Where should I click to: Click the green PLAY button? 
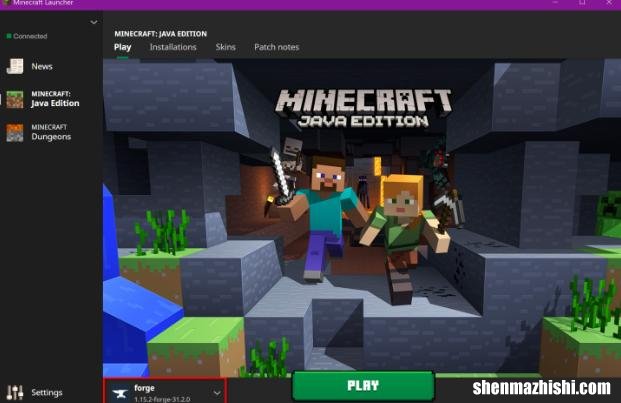[x=363, y=386]
